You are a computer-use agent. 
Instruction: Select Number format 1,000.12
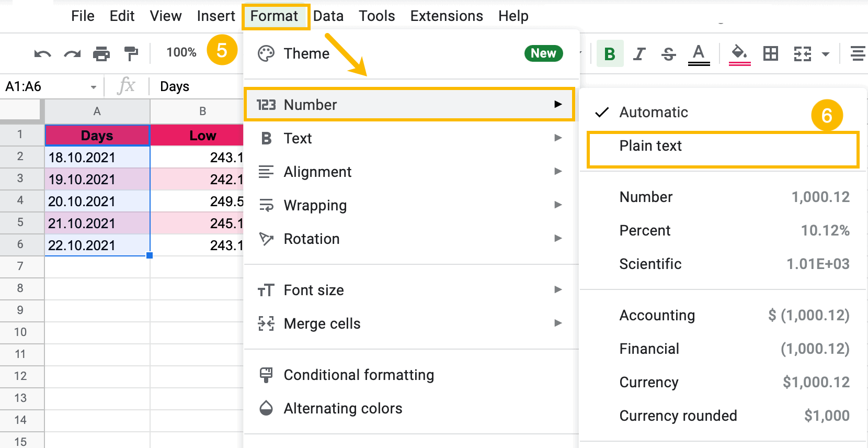pyautogui.click(x=723, y=197)
